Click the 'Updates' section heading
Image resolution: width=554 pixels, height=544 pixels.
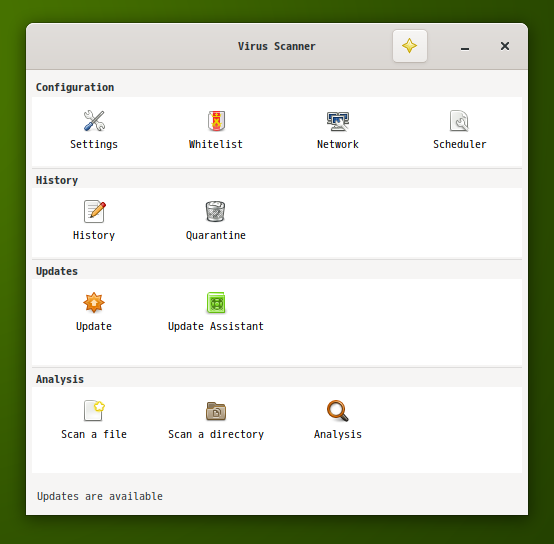[57, 271]
